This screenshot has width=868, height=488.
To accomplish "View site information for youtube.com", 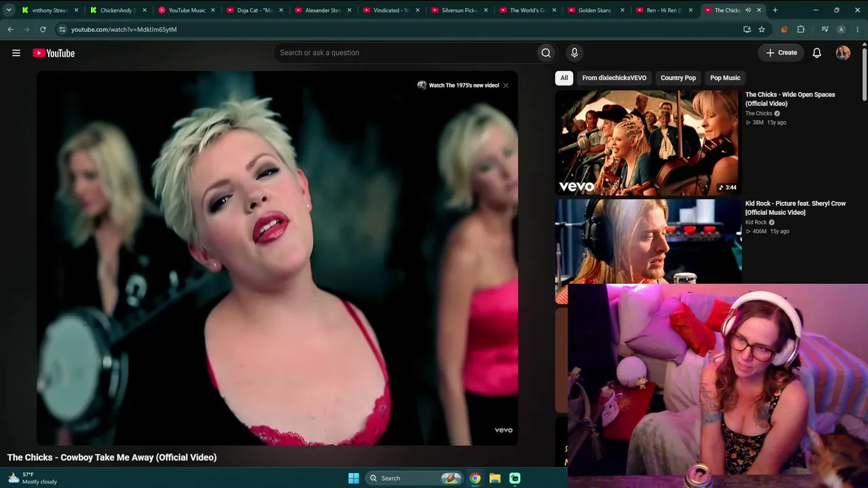I will [62, 29].
